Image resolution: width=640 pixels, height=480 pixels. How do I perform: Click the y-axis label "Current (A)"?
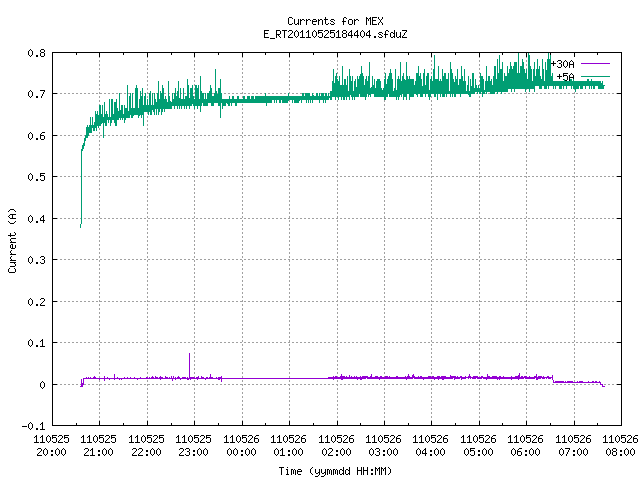12,240
